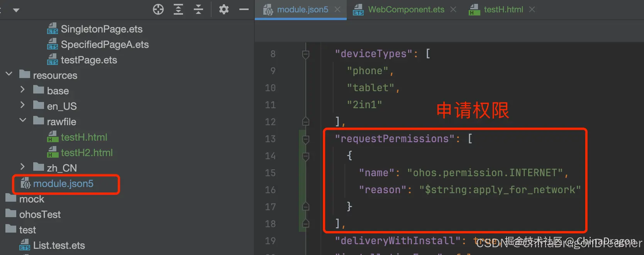The image size is (644, 255).
Task: Close the module.json5 tab
Action: (x=337, y=9)
